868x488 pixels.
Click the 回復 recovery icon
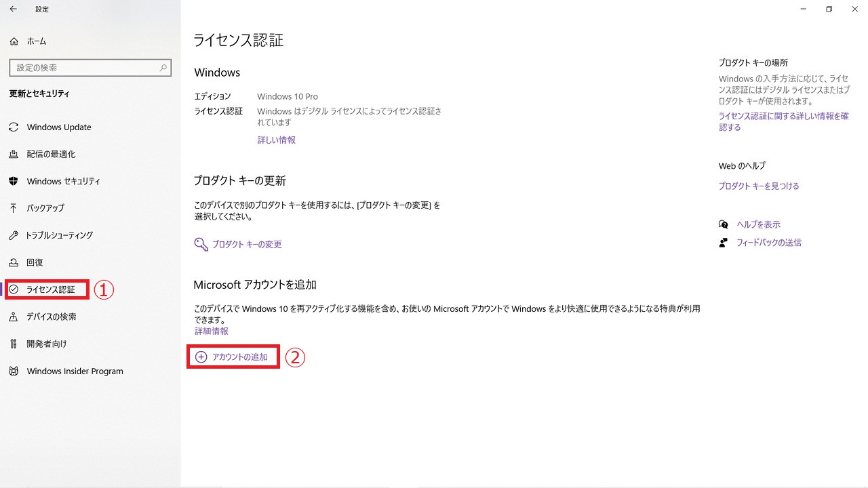[14, 262]
